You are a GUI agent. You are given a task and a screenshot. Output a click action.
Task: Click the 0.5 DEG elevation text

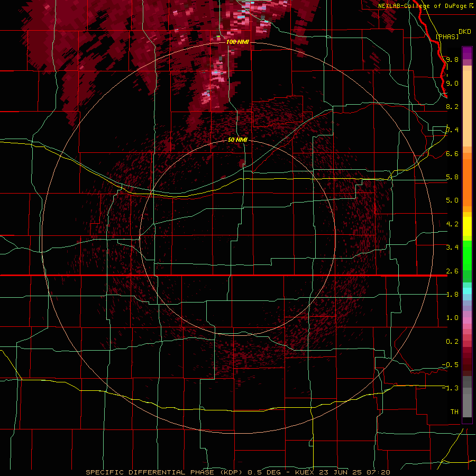[265, 472]
